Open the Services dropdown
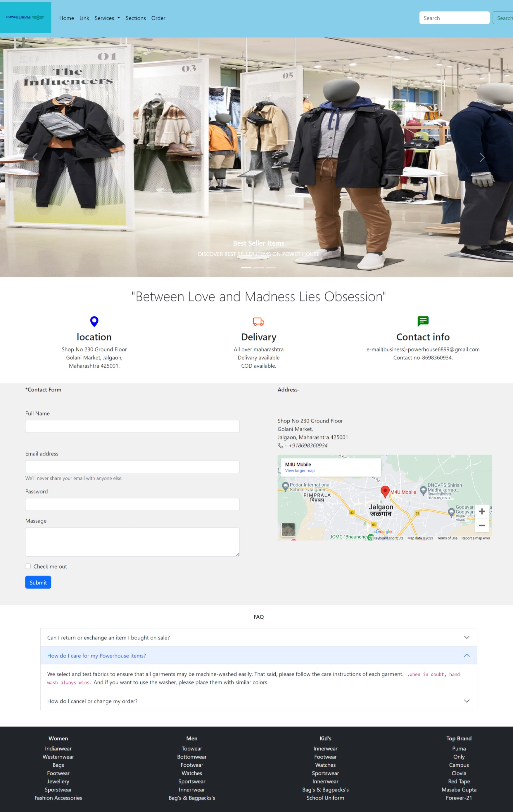Viewport: 513px width, 812px height. pos(107,18)
